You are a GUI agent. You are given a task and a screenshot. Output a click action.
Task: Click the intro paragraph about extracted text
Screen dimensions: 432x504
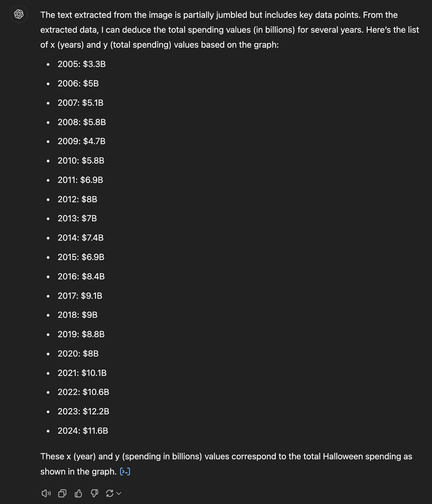(230, 30)
